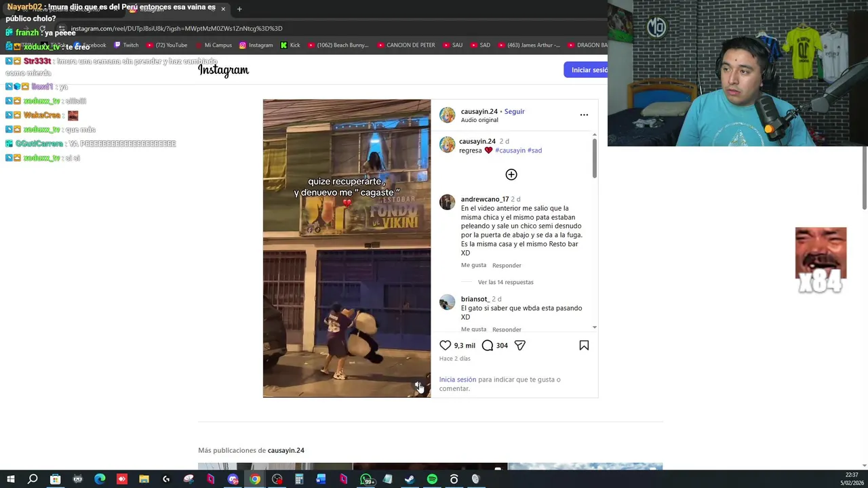Open the Instagram logo home link
Screen dimensions: 868x488
[223, 70]
